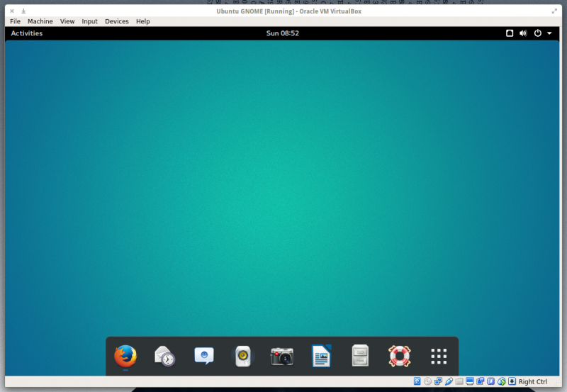Open the Machine menu
Image resolution: width=567 pixels, height=392 pixels.
tap(40, 21)
